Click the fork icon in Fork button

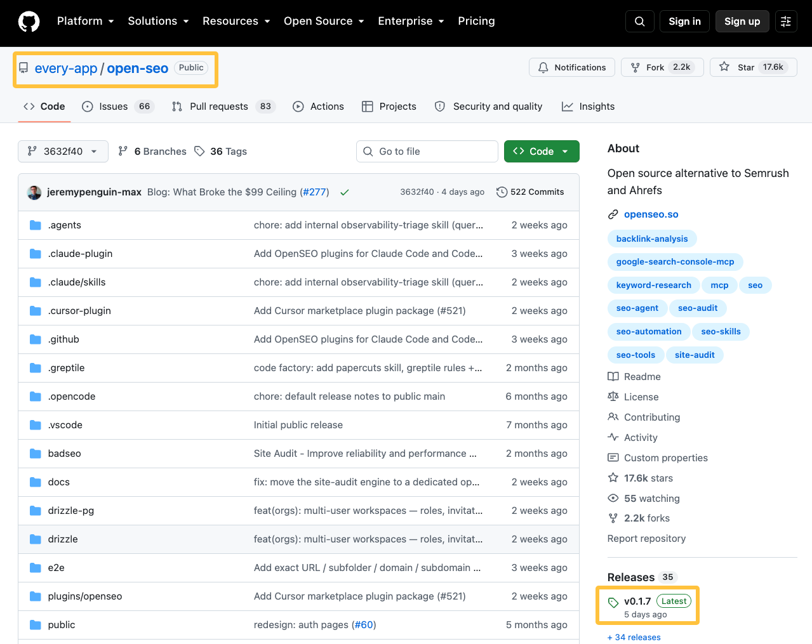635,67
